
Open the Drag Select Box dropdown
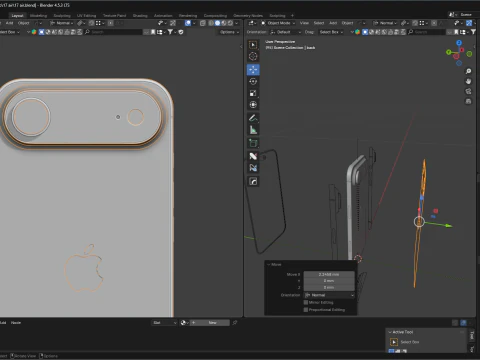tap(331, 32)
